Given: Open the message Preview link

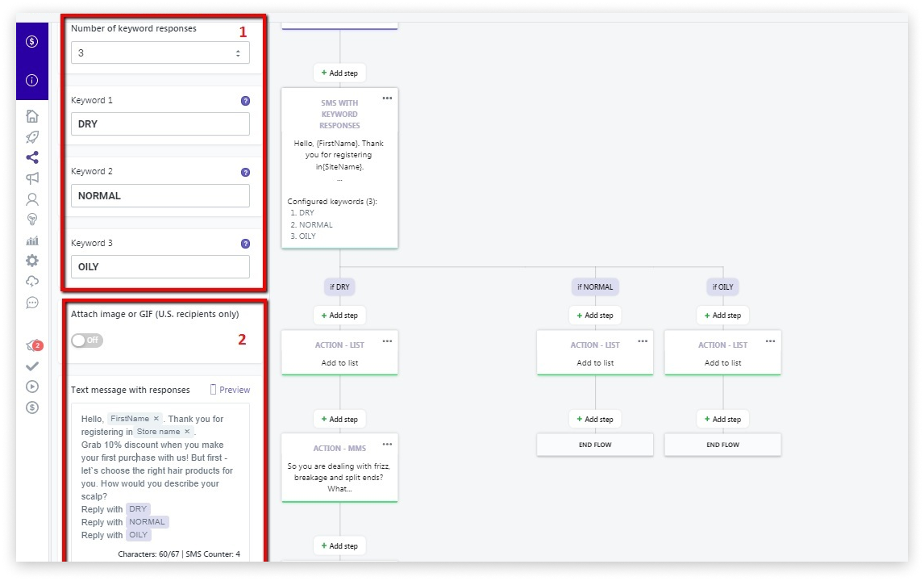Looking at the screenshot, I should [230, 390].
